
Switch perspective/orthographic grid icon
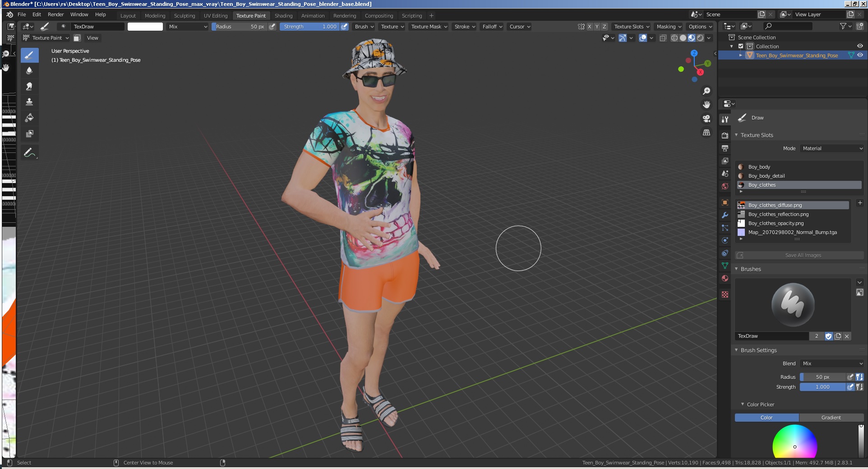click(x=706, y=133)
